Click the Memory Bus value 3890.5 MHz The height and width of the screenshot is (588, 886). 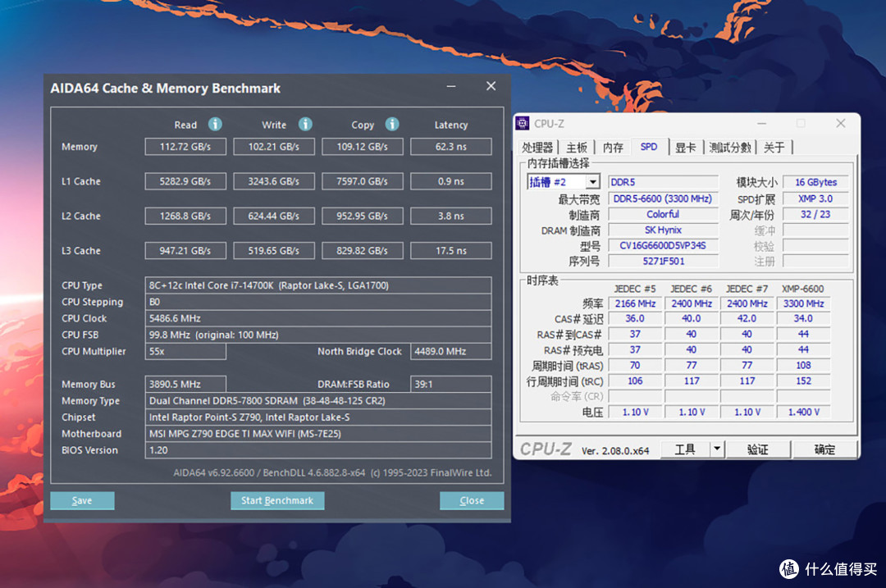[185, 384]
